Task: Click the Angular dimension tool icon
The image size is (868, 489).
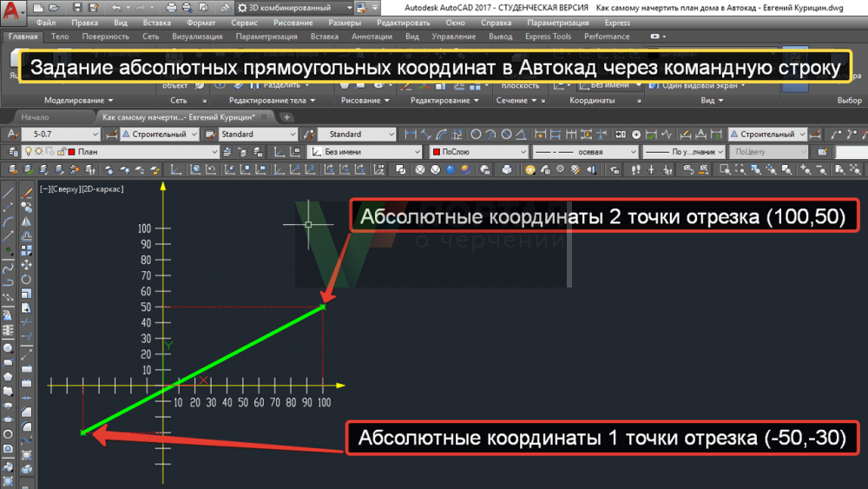Action: (522, 134)
